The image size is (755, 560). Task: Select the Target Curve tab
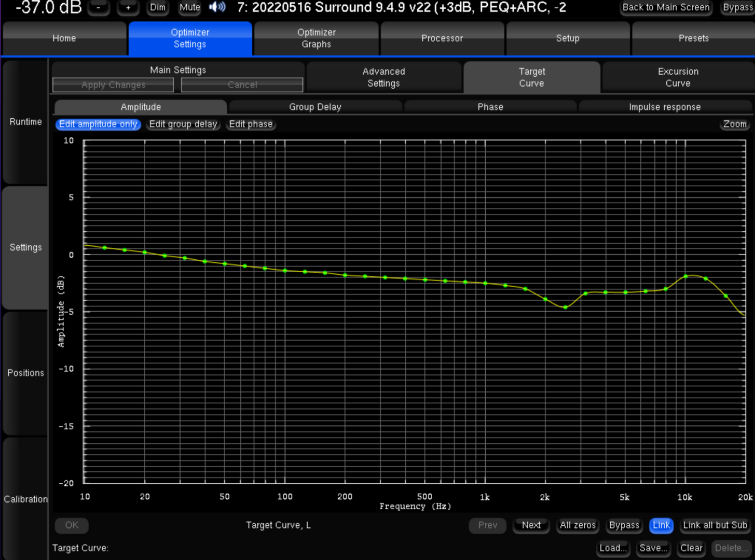[532, 77]
